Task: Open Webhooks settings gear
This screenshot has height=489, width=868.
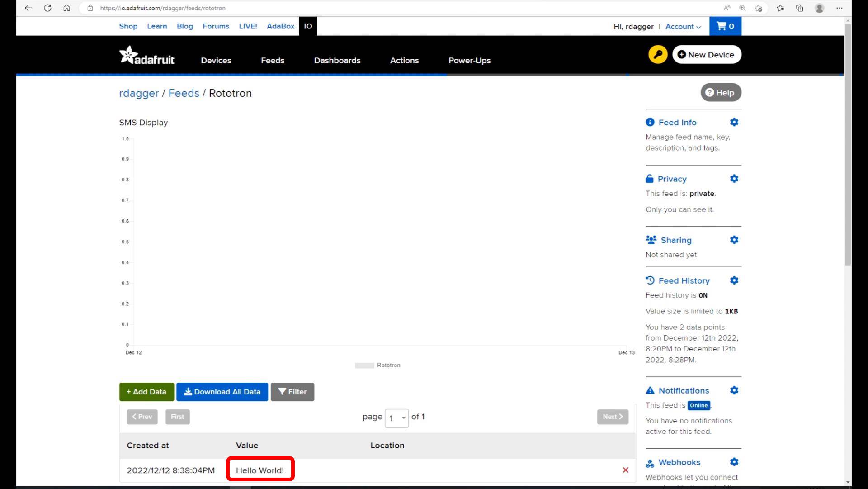Action: pyautogui.click(x=734, y=462)
